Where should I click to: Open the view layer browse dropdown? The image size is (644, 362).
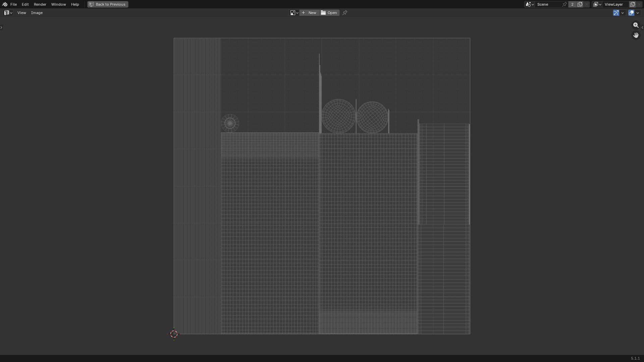pyautogui.click(x=597, y=4)
